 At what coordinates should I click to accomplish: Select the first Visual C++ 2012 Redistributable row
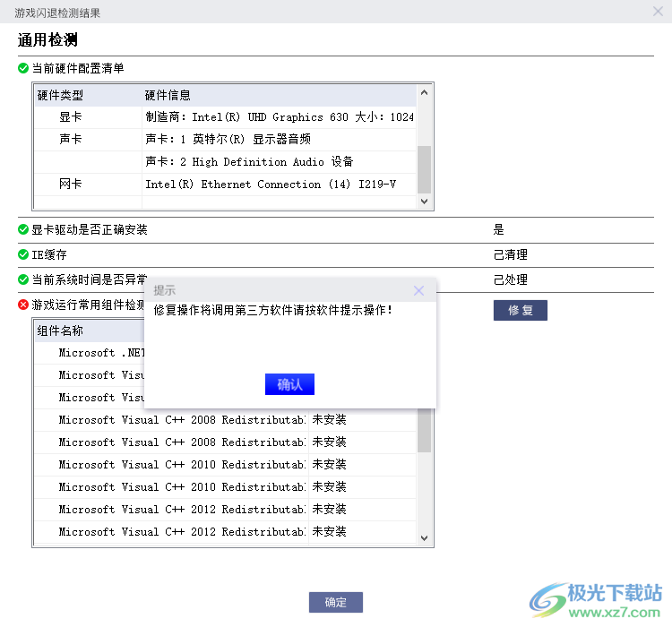[x=225, y=509]
